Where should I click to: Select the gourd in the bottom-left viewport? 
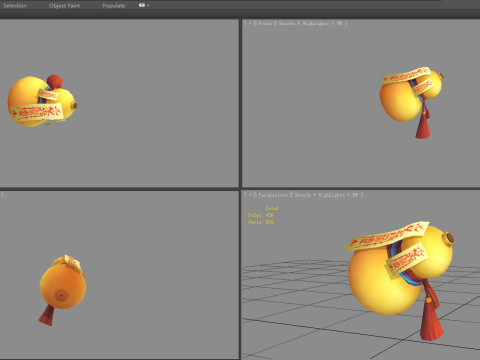(63, 286)
